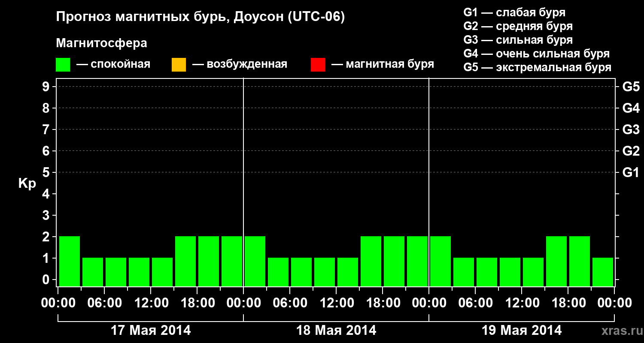
Task: Click the 'Kp' axis title
Action: pyautogui.click(x=27, y=184)
